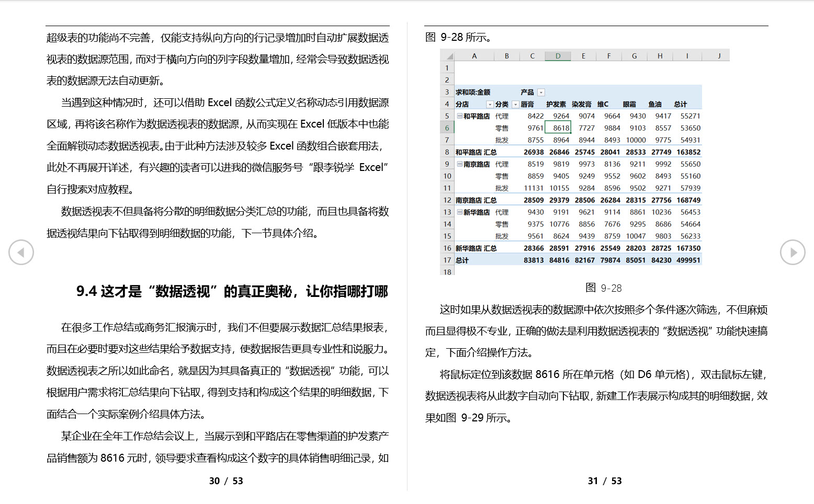Collapse the 和平路店 group in the pivot table
Screen dimensions: 814x504
459,116
